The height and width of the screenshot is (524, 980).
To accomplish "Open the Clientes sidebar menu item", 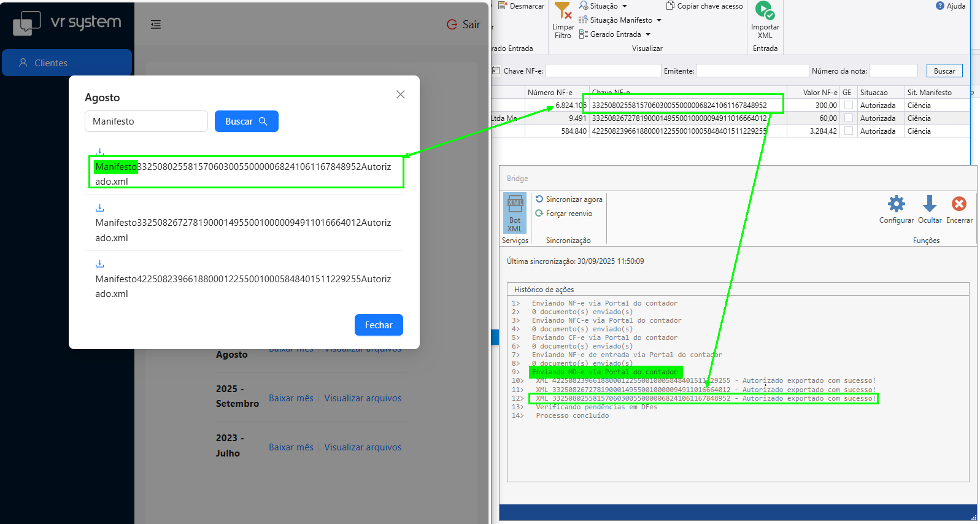I will click(66, 63).
